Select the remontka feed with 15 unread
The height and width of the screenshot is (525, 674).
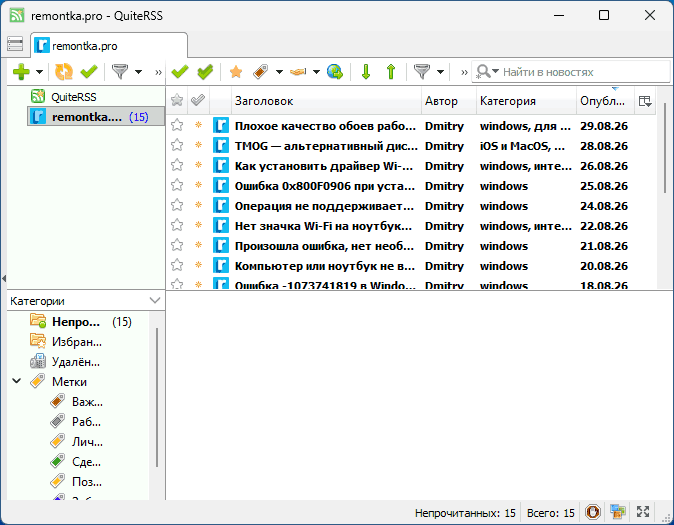tap(96, 117)
